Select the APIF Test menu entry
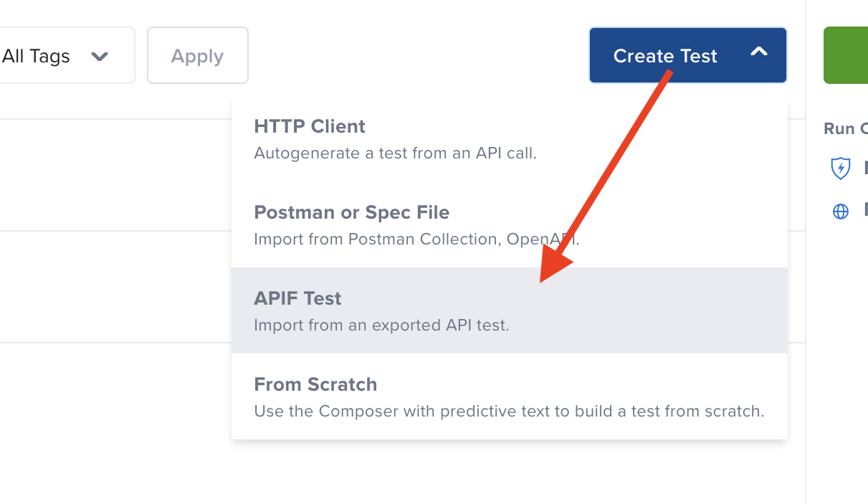Image resolution: width=868 pixels, height=504 pixels. 297,299
